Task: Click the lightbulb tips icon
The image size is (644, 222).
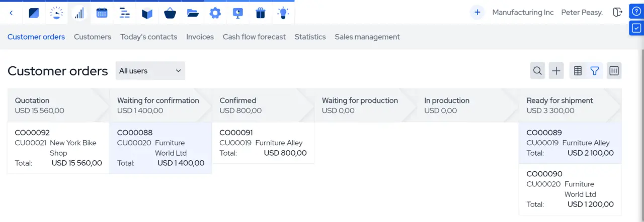Action: [283, 13]
